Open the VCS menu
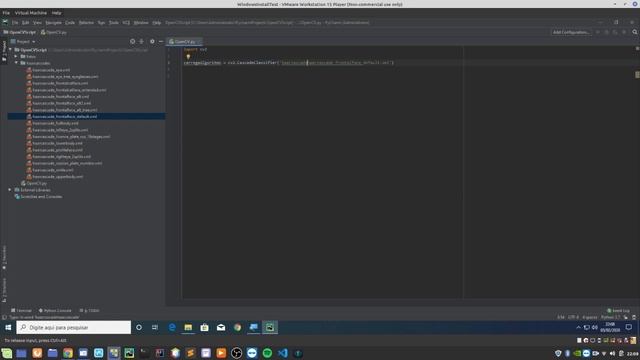Viewport: 640px width, 360px height. (126, 22)
